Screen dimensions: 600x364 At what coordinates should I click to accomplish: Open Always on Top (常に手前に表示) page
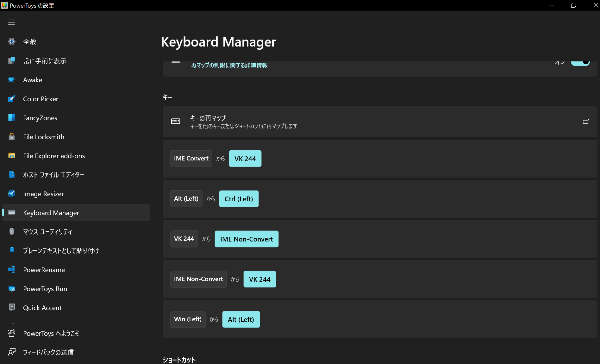point(76,61)
